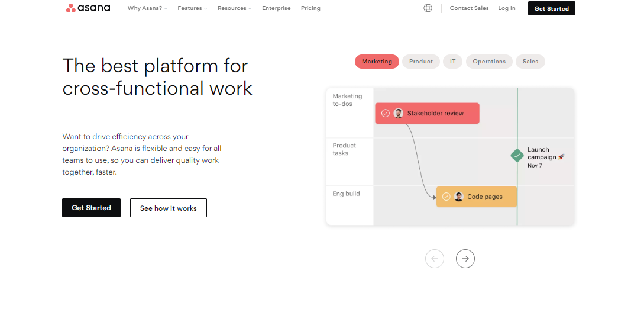The width and height of the screenshot is (644, 309).
Task: Click the Log In link
Action: coord(506,8)
